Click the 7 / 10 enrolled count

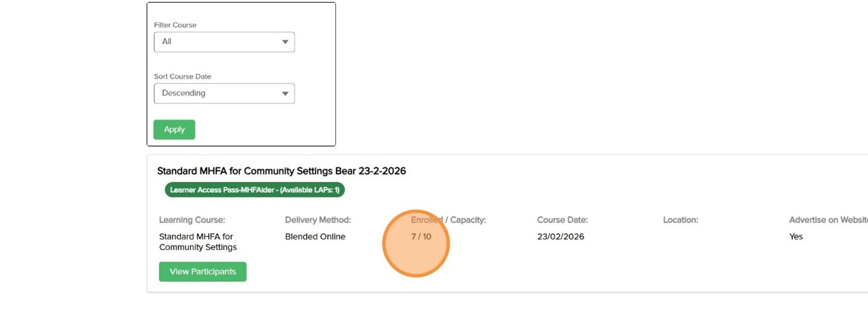(x=421, y=237)
